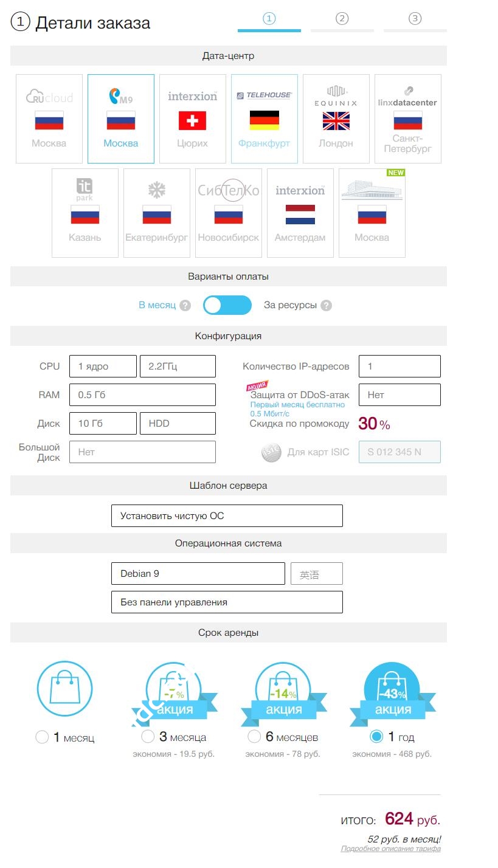498x868 pixels.
Task: Select the Equinix London data center
Action: pos(336,119)
